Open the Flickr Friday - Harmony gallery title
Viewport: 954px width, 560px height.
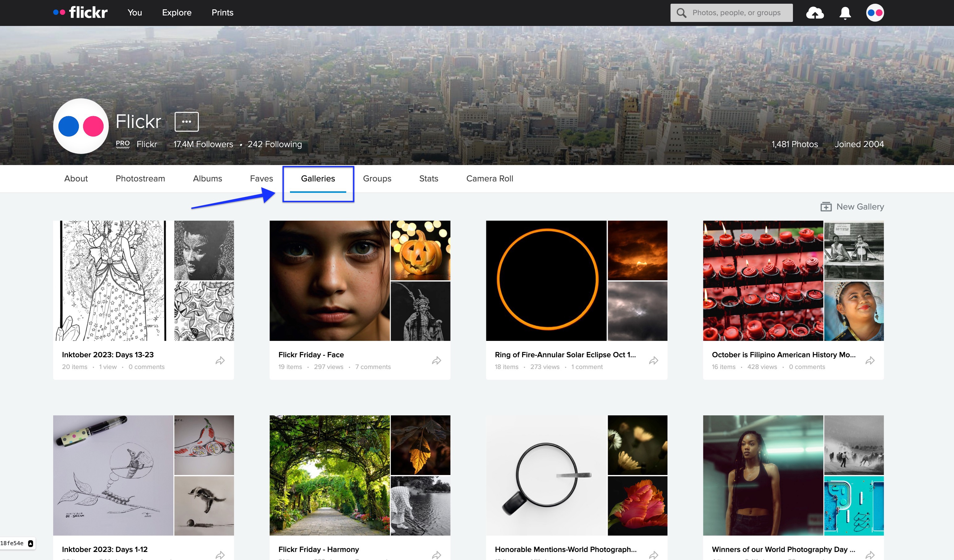coord(318,549)
